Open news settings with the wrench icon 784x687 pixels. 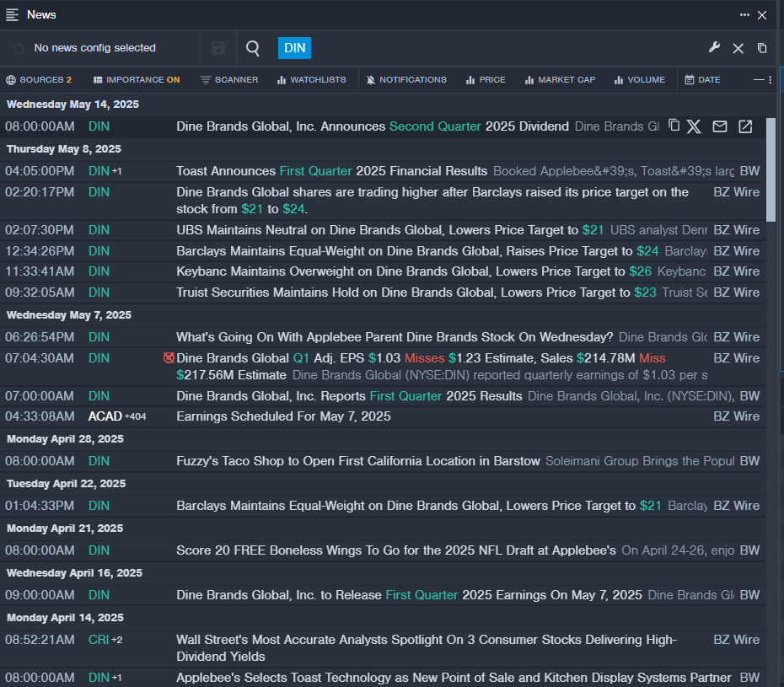click(x=714, y=47)
